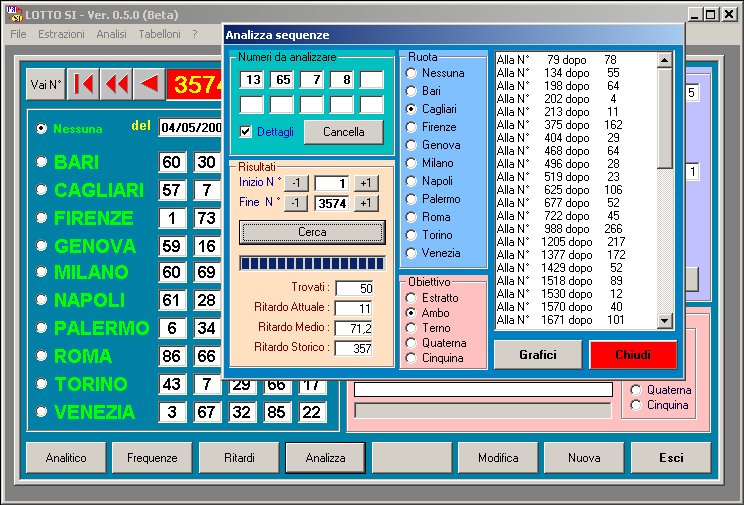The width and height of the screenshot is (744, 505).
Task: Click the blue search progress bar
Action: pyautogui.click(x=309, y=263)
